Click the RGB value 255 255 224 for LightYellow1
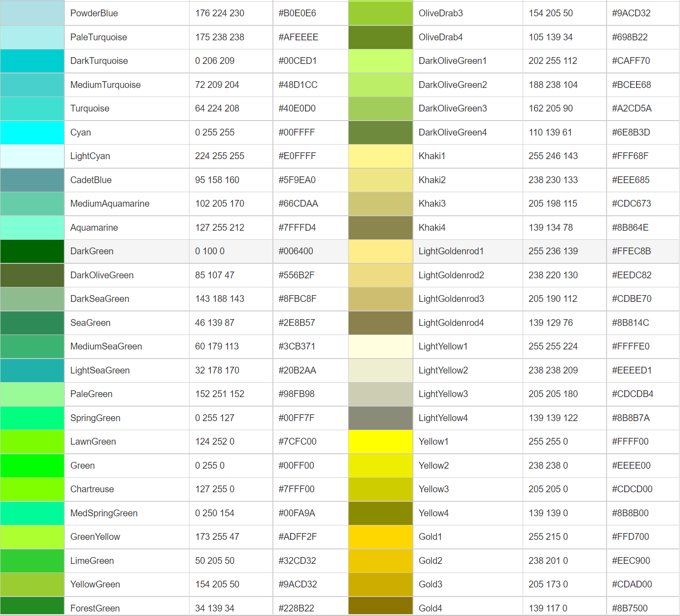 [x=553, y=346]
